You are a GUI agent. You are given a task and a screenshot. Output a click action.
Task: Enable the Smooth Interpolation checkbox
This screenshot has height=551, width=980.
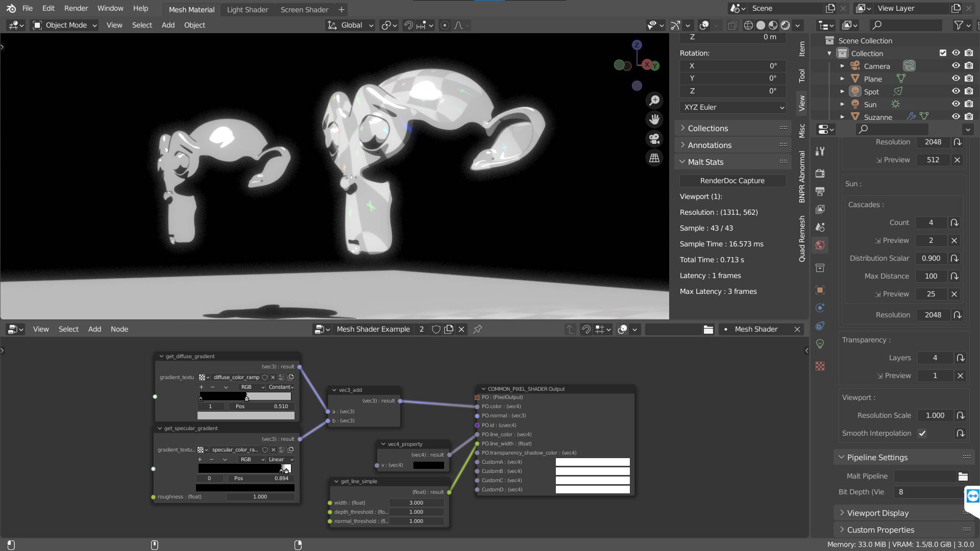point(922,433)
